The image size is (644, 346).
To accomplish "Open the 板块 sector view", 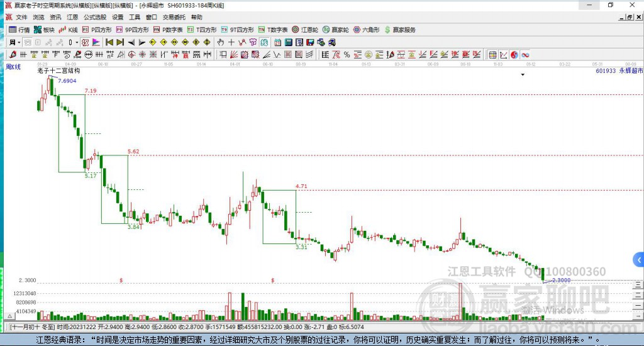I will (44, 30).
